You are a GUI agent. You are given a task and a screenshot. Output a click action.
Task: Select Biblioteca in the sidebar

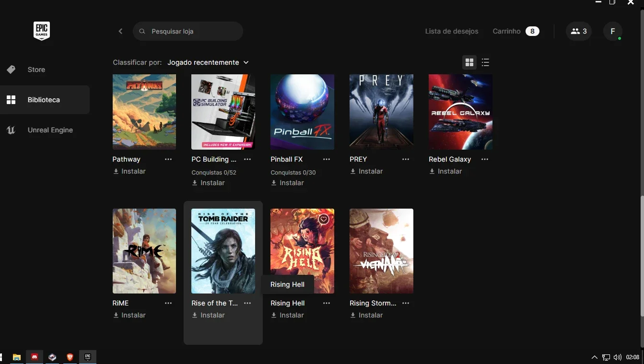tap(45, 100)
